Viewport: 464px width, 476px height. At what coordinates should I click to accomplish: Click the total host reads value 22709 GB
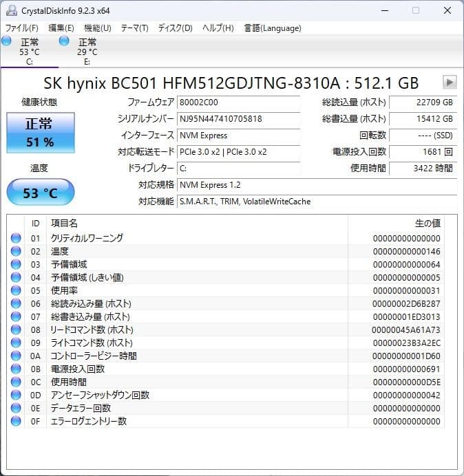[x=423, y=102]
